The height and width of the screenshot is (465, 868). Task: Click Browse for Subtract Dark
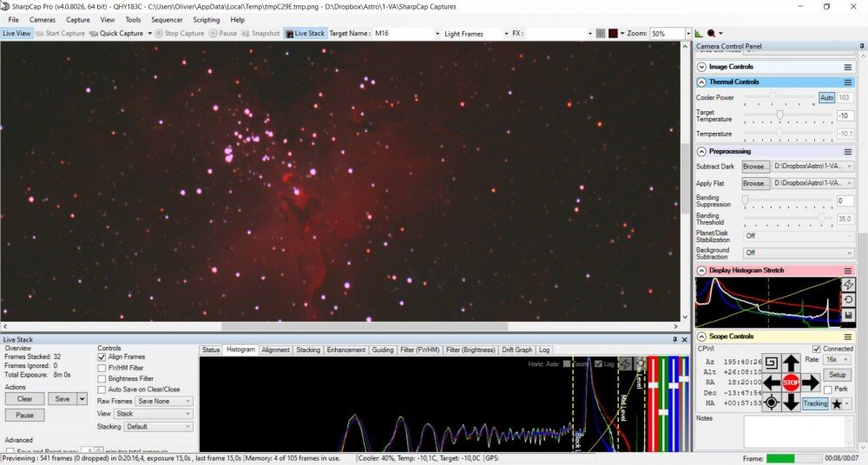click(x=756, y=167)
